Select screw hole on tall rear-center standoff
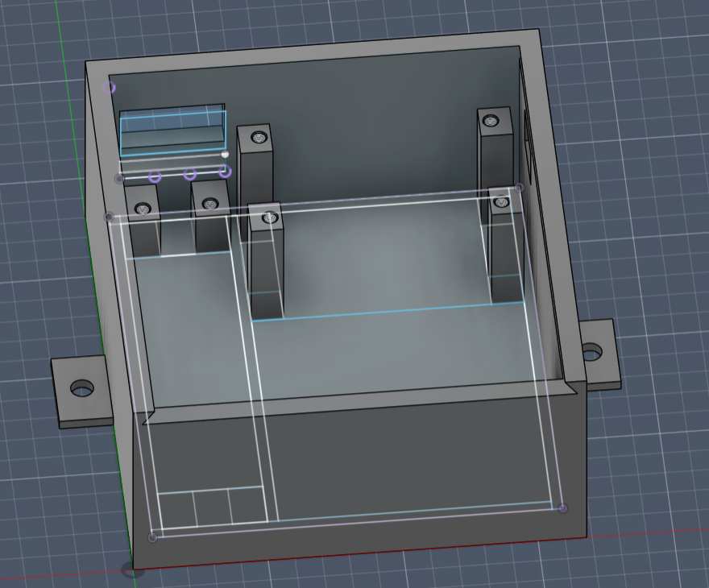Viewport: 709px width, 588px height. [x=259, y=137]
